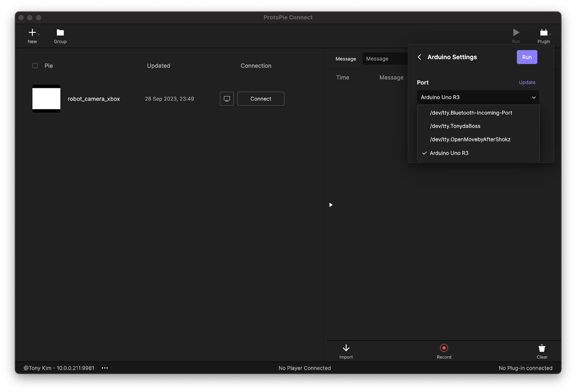Click Connect for robot_camera_xbox
This screenshot has width=576, height=392.
pos(261,99)
